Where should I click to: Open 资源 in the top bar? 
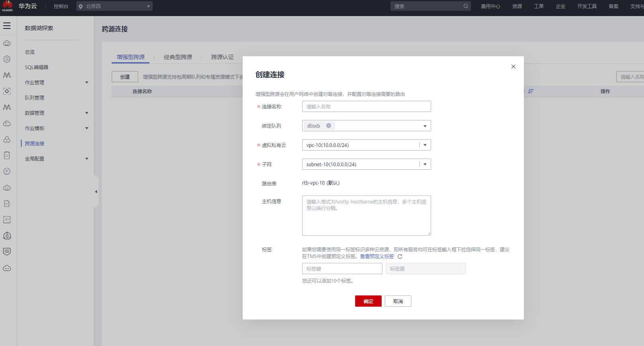pos(517,6)
